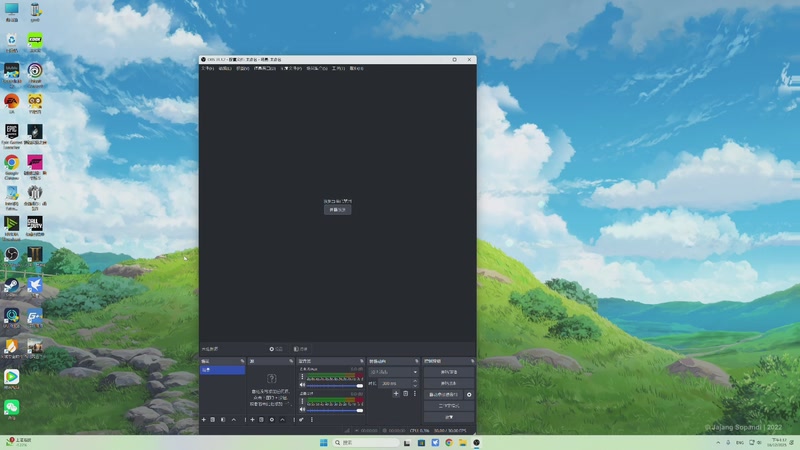Add a new scene in Scenes dock
800x450 pixels.
point(204,419)
